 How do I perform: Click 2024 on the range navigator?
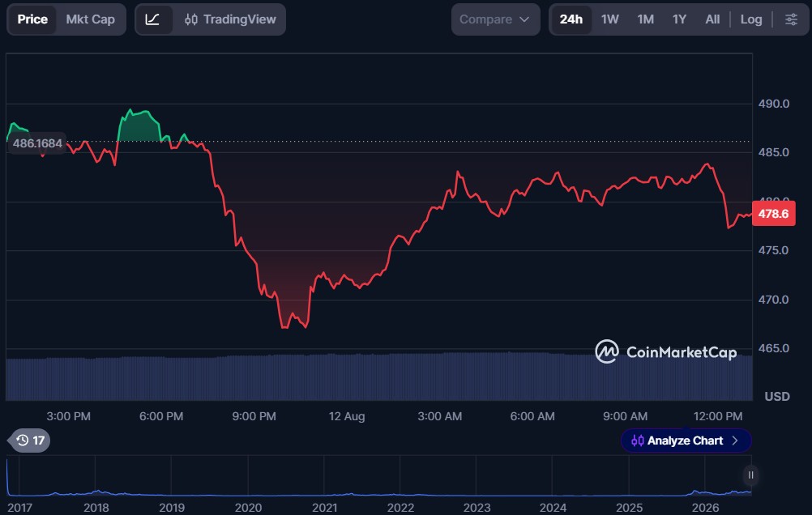coord(553,508)
